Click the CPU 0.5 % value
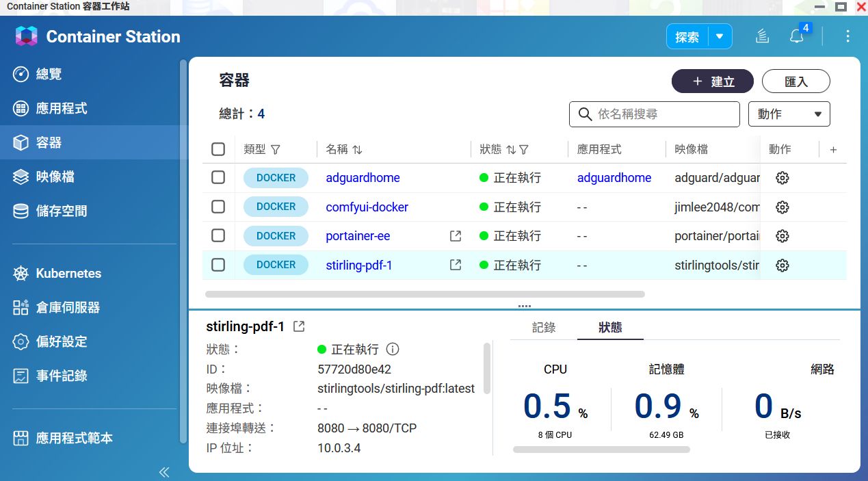This screenshot has height=481, width=868. click(555, 406)
